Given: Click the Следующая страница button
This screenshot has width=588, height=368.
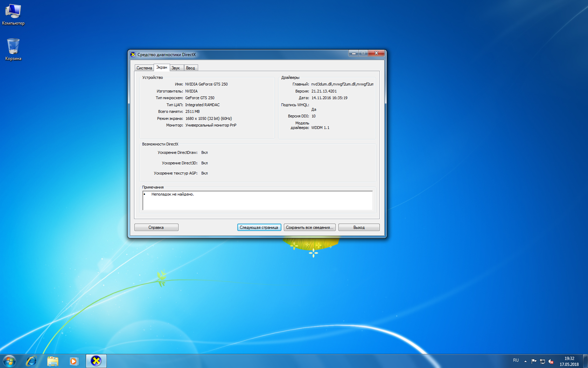Looking at the screenshot, I should 259,227.
